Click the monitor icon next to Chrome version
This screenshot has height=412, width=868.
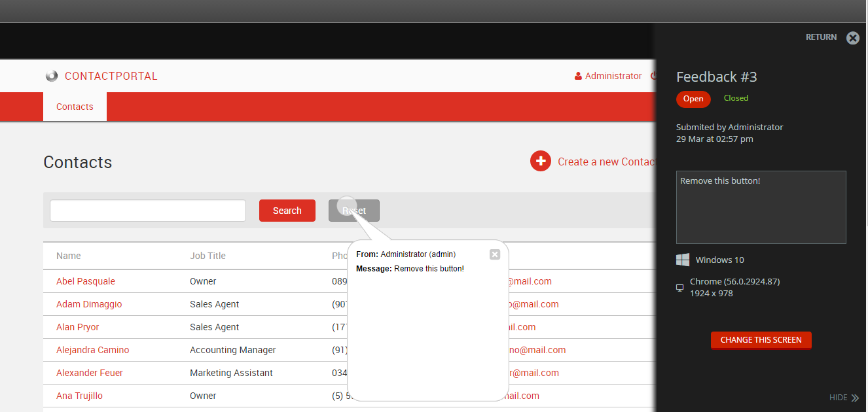(x=679, y=287)
